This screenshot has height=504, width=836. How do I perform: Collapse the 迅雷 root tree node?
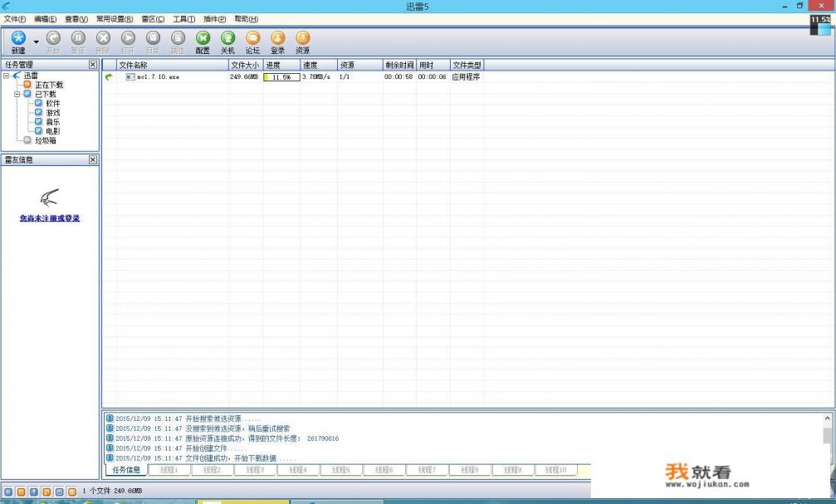pyautogui.click(x=7, y=76)
